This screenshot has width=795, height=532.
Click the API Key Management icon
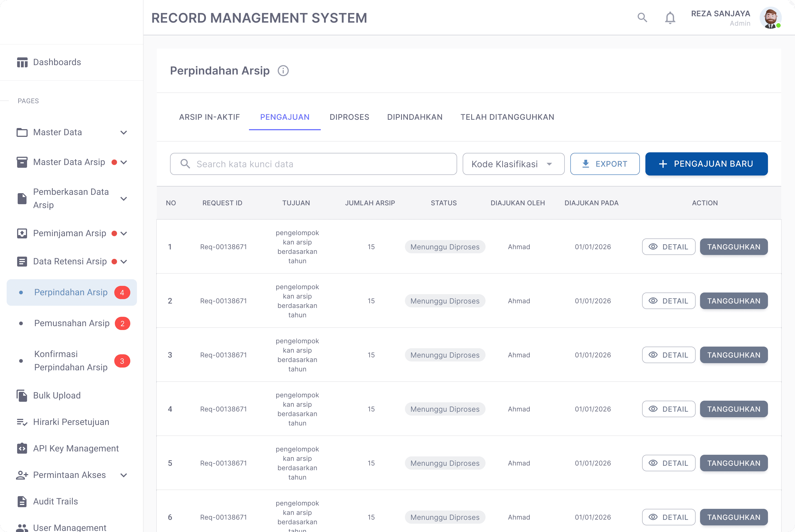tap(22, 449)
